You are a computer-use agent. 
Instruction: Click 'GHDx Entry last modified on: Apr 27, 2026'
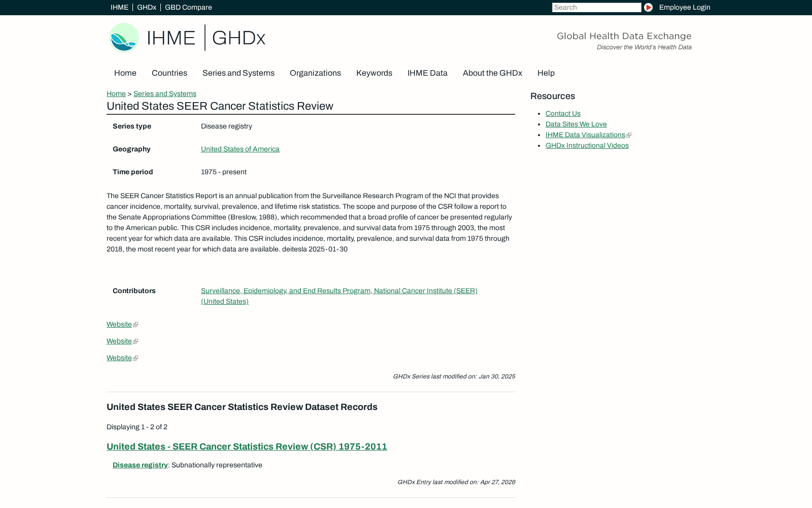pos(456,482)
